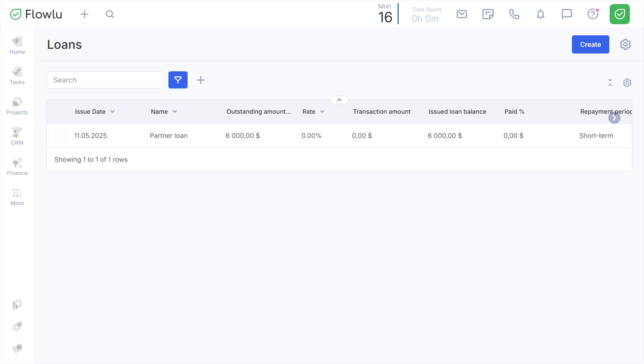Open the Rate column dropdown arrow

tap(322, 112)
